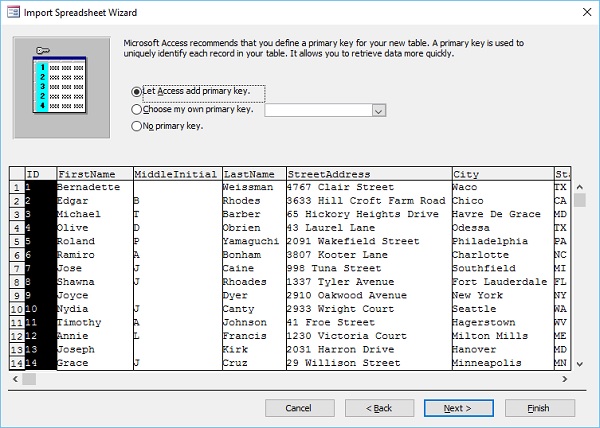Click the Finish button
600x428 pixels.
pos(539,408)
